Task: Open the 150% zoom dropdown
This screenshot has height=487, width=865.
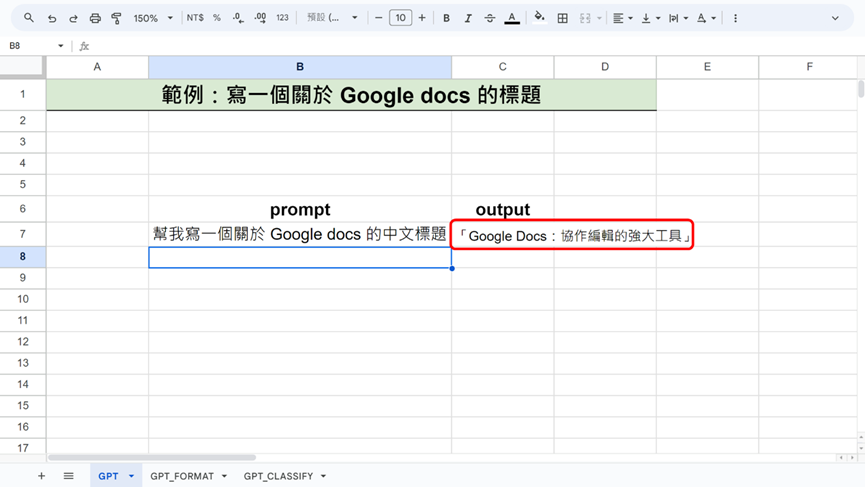Action: (x=153, y=18)
